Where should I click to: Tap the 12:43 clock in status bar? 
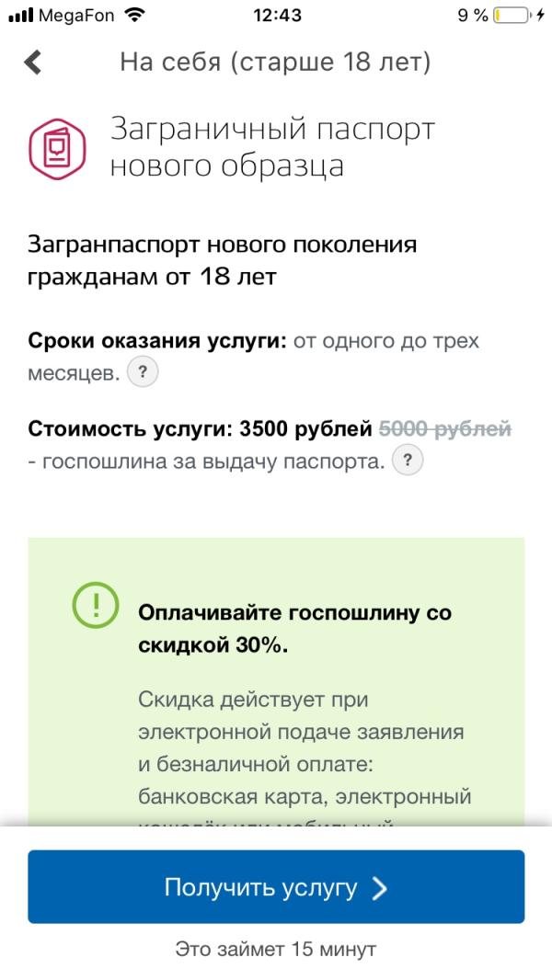(277, 15)
